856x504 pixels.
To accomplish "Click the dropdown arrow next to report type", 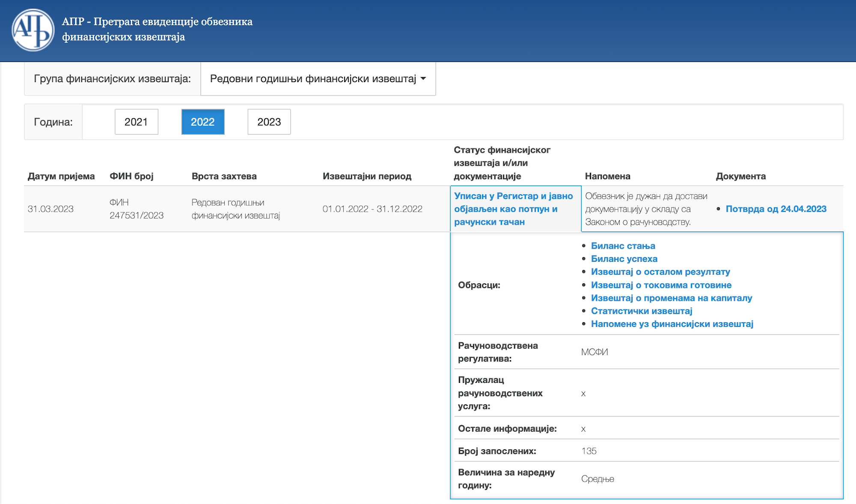I will pos(423,79).
